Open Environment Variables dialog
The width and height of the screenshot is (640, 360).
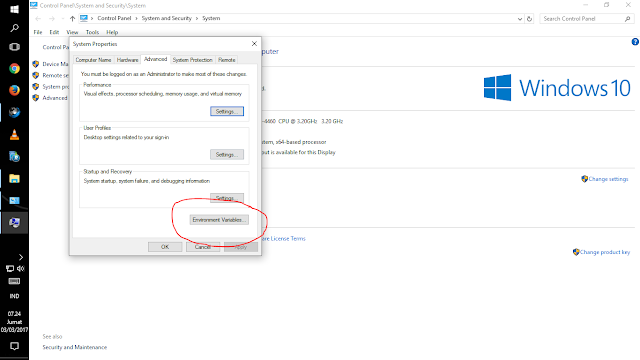click(219, 220)
